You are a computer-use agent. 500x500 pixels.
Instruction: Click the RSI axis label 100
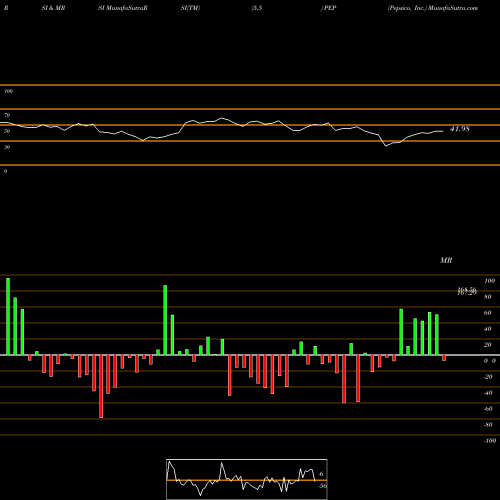tap(8, 91)
